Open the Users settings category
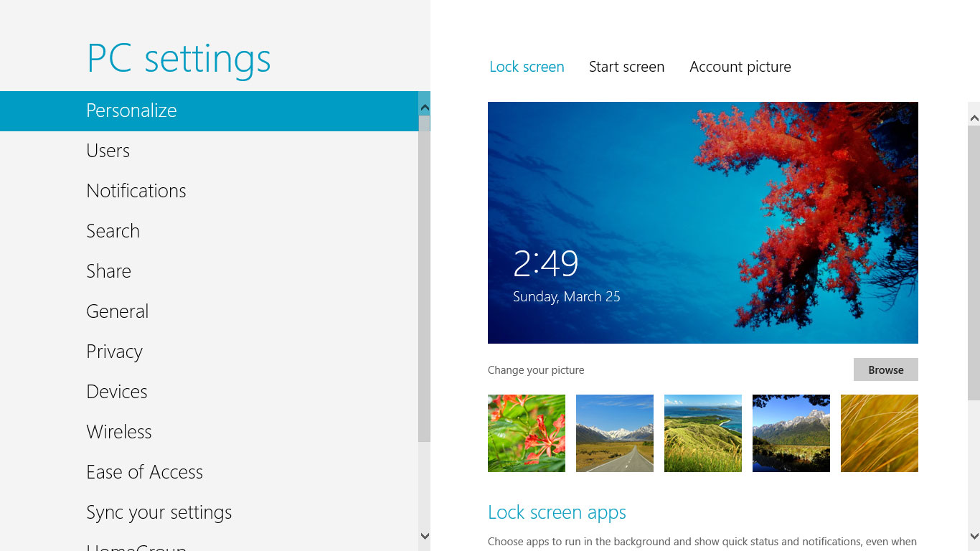The height and width of the screenshot is (551, 980). point(209,151)
